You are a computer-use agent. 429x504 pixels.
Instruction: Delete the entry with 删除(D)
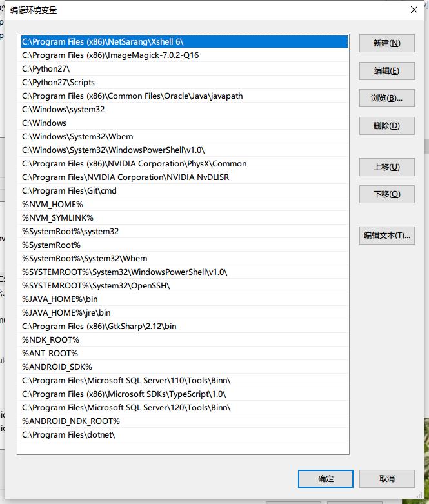[387, 126]
